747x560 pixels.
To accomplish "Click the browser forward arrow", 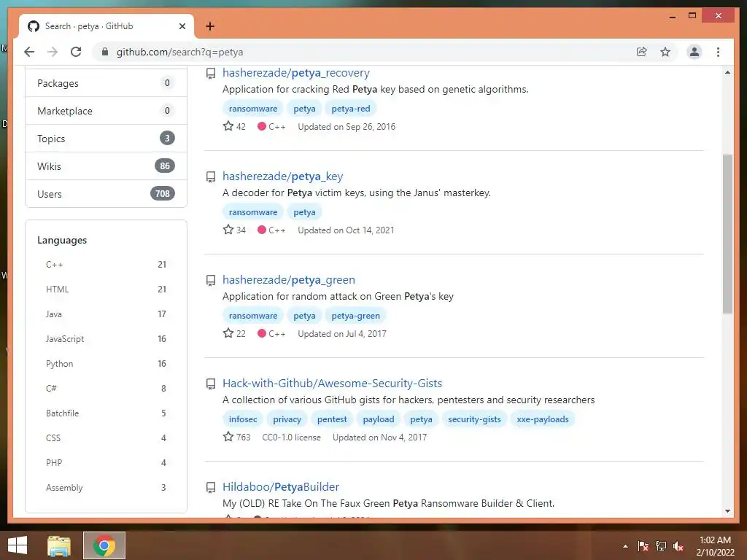I will tap(53, 52).
